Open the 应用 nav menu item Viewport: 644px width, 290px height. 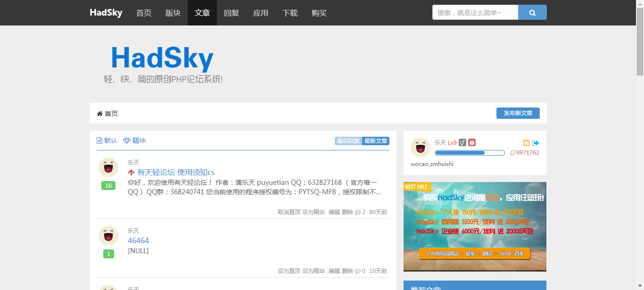pos(261,13)
